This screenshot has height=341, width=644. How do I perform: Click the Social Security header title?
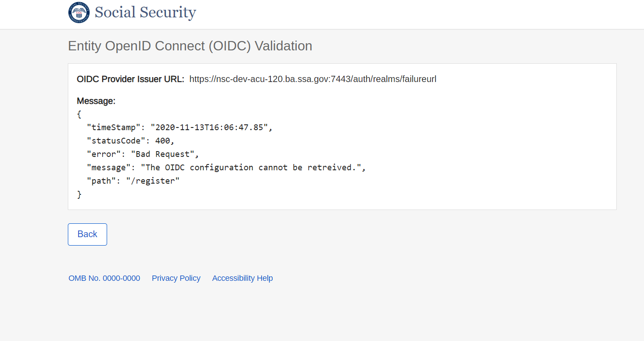click(x=145, y=12)
